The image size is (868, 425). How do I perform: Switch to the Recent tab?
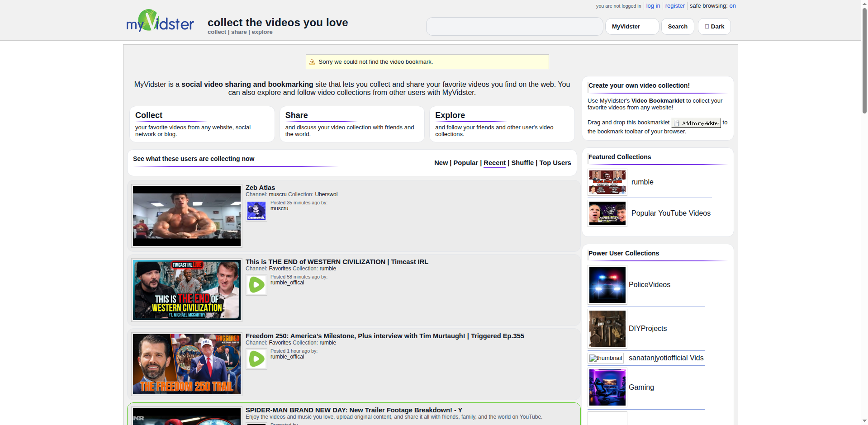[x=494, y=163]
